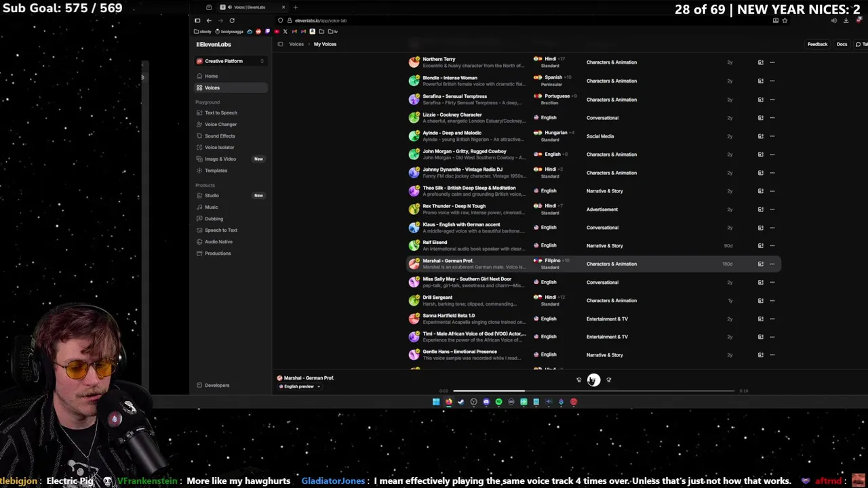Open Text to Speech in the Playground
Screen dimensions: 868x488
click(x=231, y=113)
